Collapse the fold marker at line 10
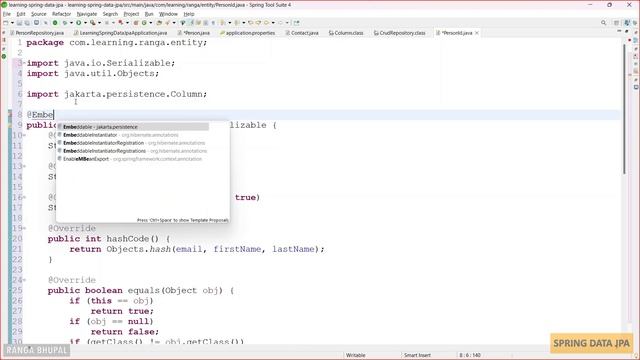The image size is (640, 360). 24,135
